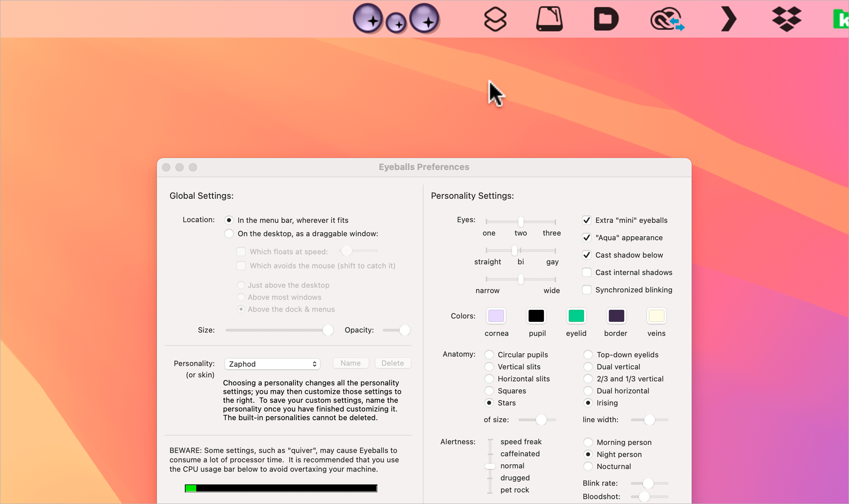Disable the Extra "mini" eyeballs checkbox
This screenshot has width=849, height=504.
tap(587, 220)
